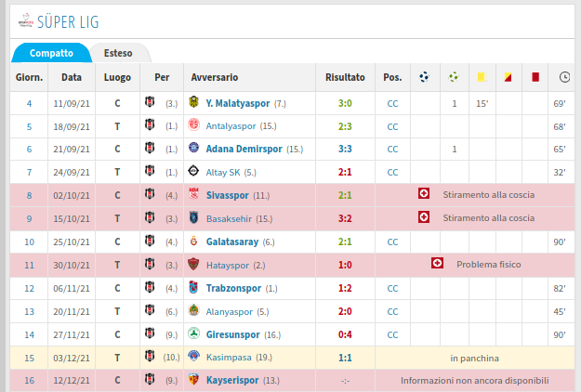Click the goals ball icon column header
Screen dimensions: 581x392
coord(424,77)
